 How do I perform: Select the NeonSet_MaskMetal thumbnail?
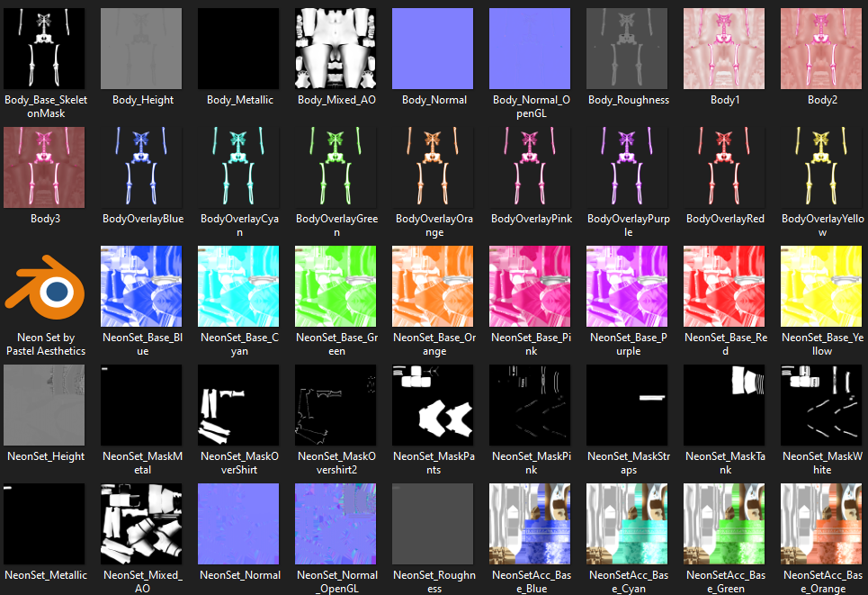(x=141, y=405)
